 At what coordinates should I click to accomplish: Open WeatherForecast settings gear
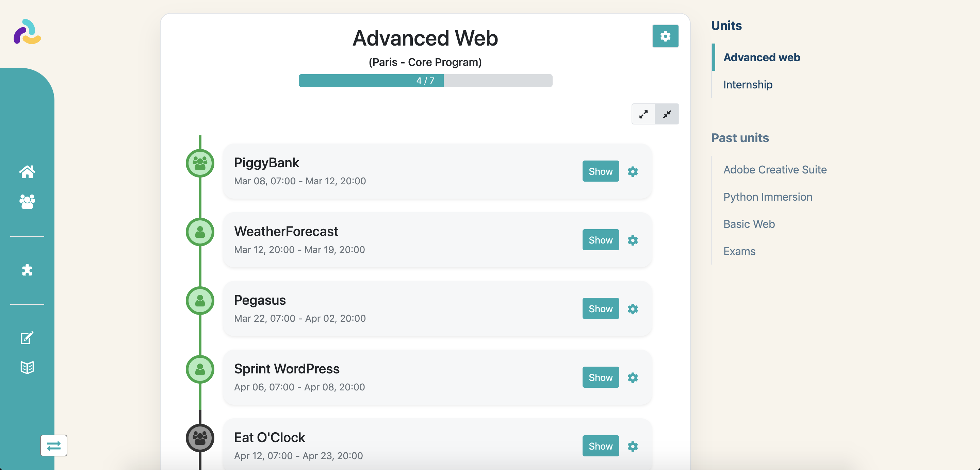[x=633, y=240]
